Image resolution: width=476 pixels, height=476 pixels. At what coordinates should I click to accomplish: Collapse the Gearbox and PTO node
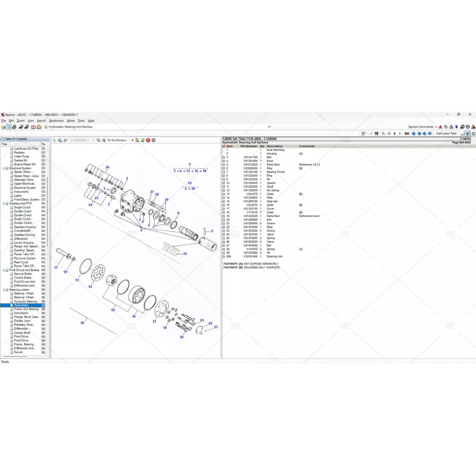click(x=4, y=203)
